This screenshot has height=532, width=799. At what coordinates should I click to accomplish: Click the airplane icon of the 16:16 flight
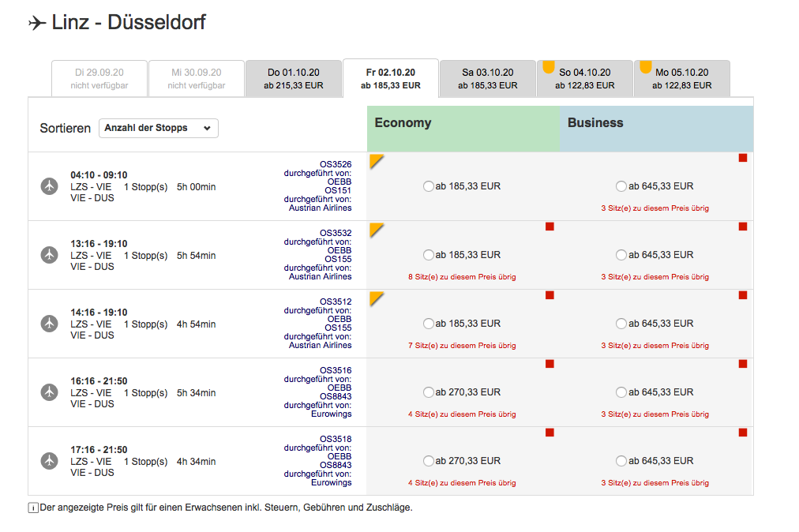coord(50,392)
